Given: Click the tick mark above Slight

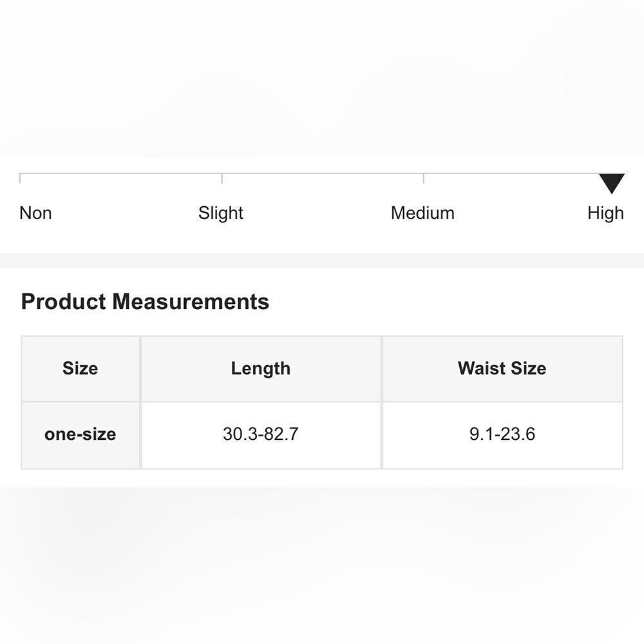Looking at the screenshot, I should pyautogui.click(x=222, y=178).
